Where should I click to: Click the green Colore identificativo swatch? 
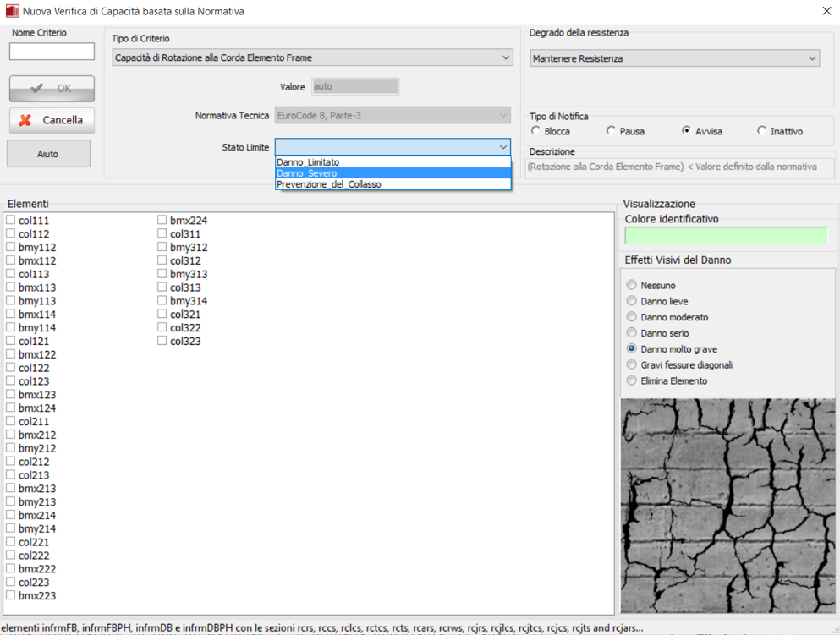point(726,235)
